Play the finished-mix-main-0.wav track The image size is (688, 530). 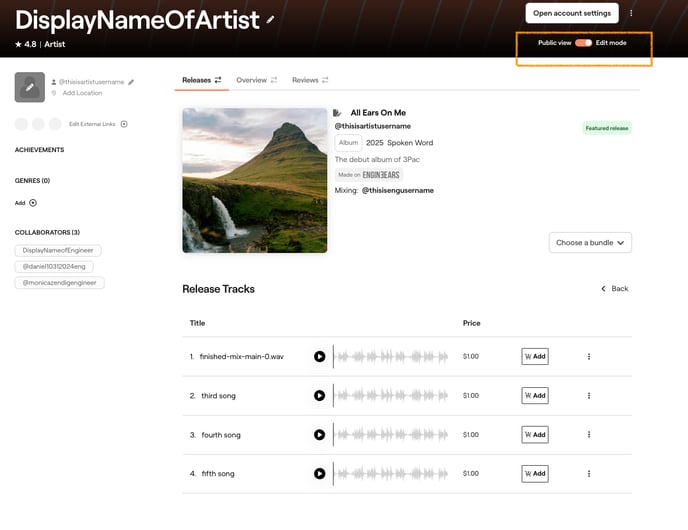319,356
